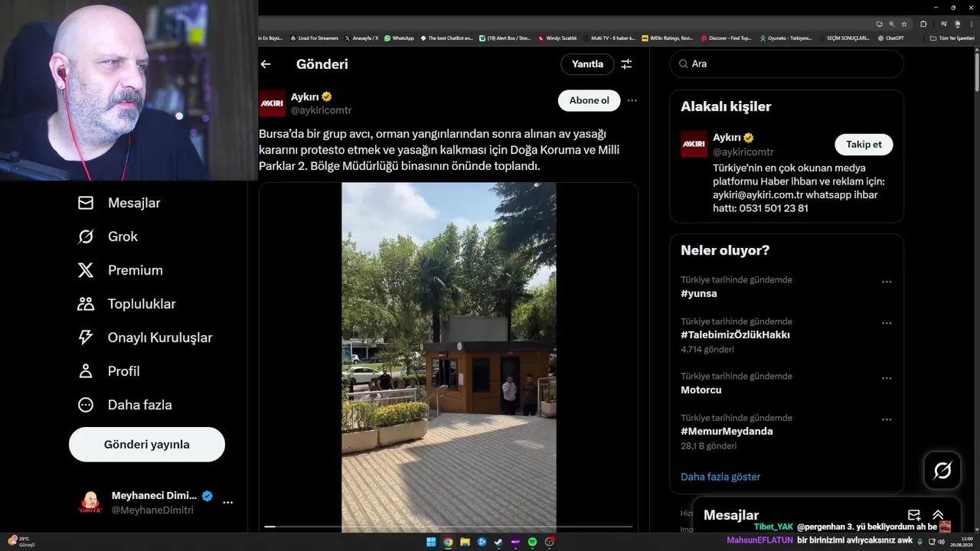Open File Explorer from the taskbar

465,542
